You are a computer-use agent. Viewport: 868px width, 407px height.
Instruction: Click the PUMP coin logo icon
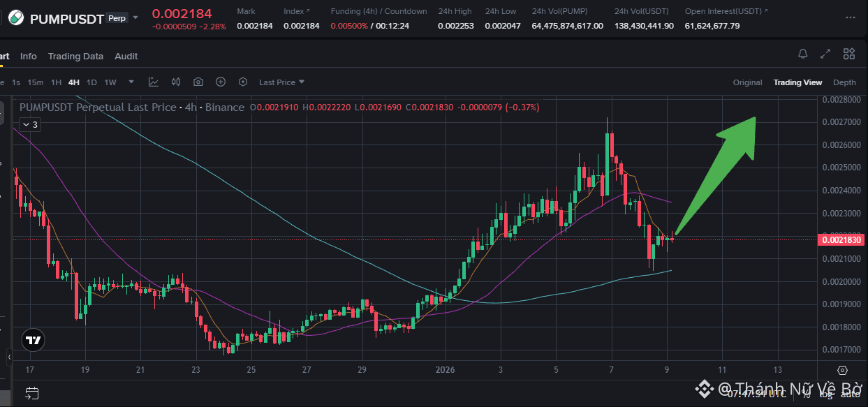tap(15, 18)
